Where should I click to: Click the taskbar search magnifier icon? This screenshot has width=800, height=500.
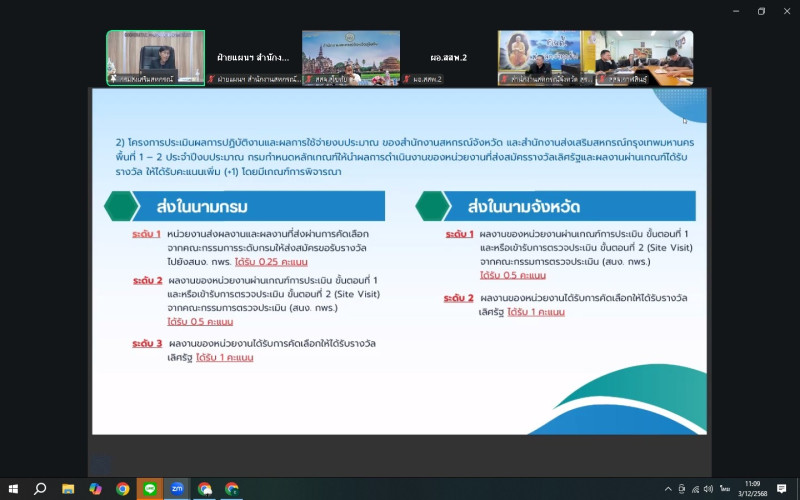(40, 489)
